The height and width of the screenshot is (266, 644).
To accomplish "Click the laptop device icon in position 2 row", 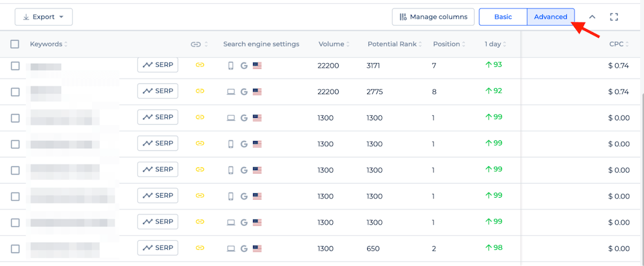I will (231, 249).
